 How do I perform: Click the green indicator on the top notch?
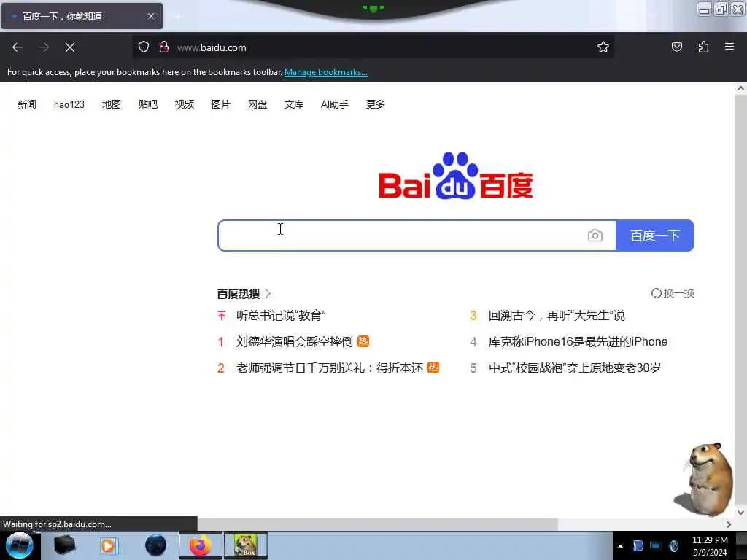(373, 9)
